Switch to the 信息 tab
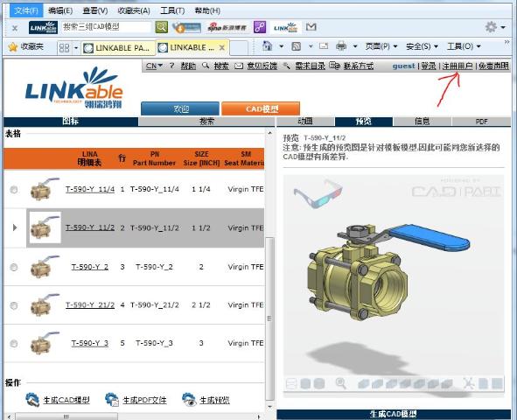The height and width of the screenshot is (420, 517). (422, 122)
